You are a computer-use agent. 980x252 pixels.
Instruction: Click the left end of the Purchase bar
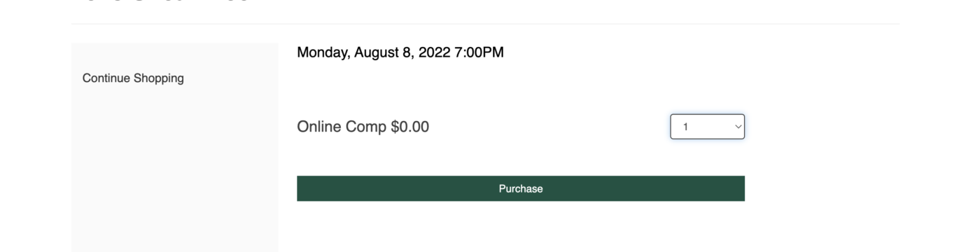[308, 188]
